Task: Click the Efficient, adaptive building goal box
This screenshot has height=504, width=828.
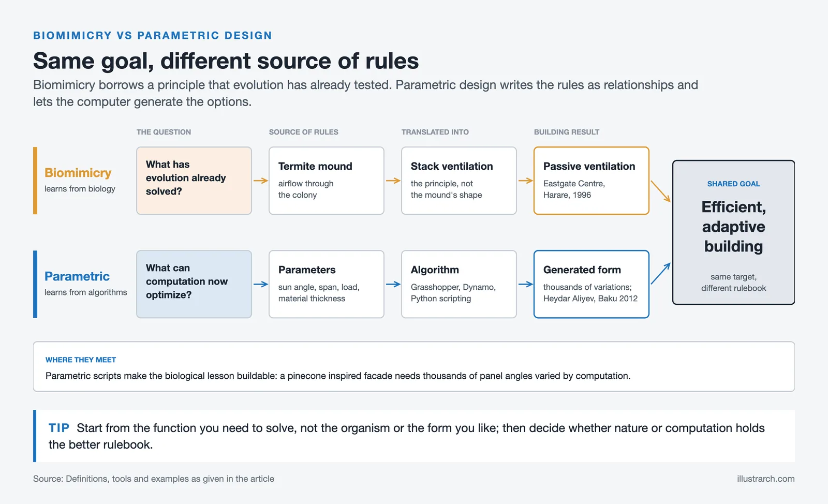Action: pos(733,232)
